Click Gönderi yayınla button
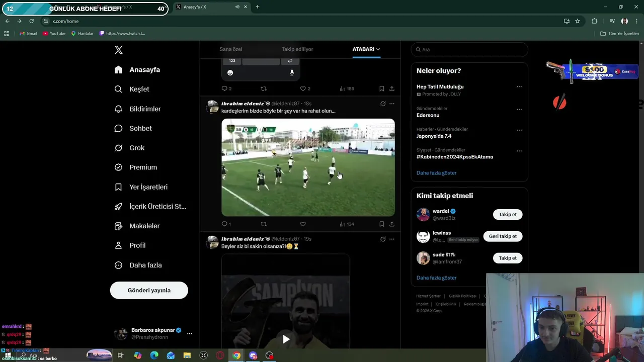Image resolution: width=644 pixels, height=362 pixels. (x=149, y=290)
